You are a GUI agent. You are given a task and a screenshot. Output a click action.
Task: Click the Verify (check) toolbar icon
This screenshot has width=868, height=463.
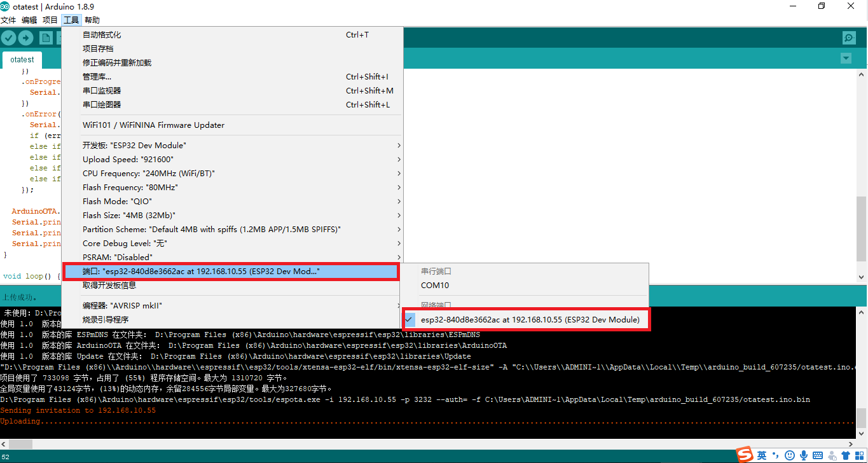point(8,38)
